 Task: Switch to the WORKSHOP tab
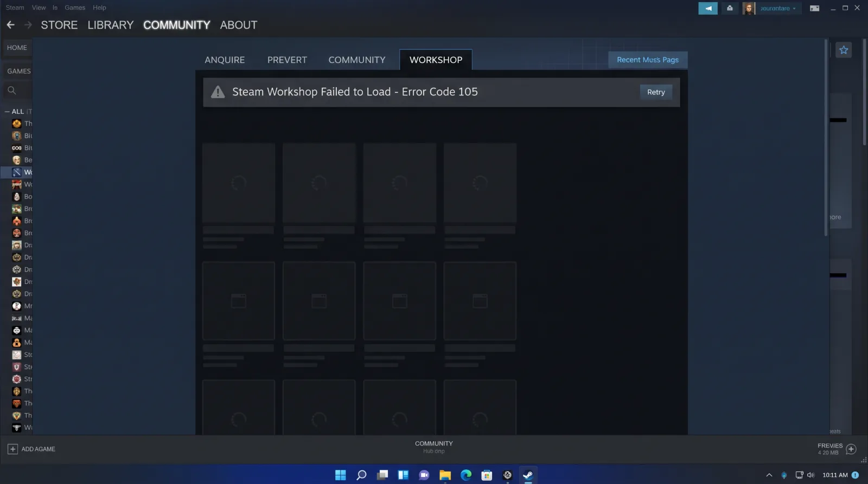436,60
